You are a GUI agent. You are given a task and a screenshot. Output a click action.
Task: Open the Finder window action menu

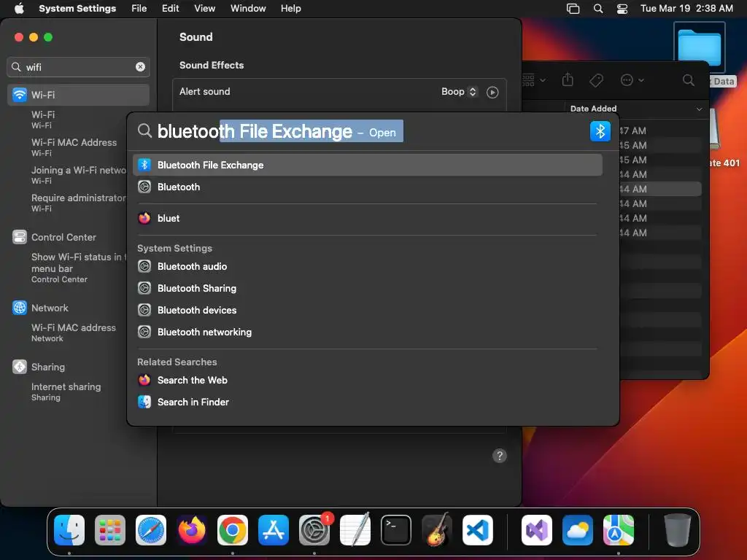[632, 80]
